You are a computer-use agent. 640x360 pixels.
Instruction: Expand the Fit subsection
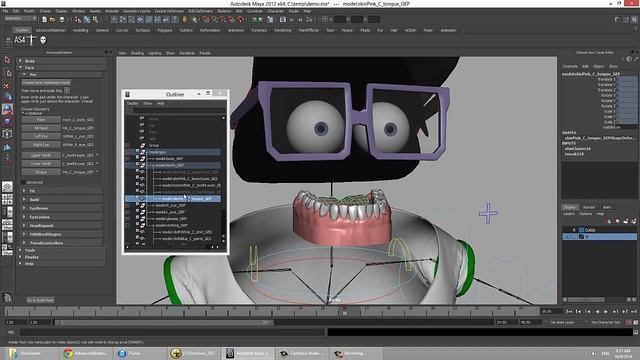(24, 191)
